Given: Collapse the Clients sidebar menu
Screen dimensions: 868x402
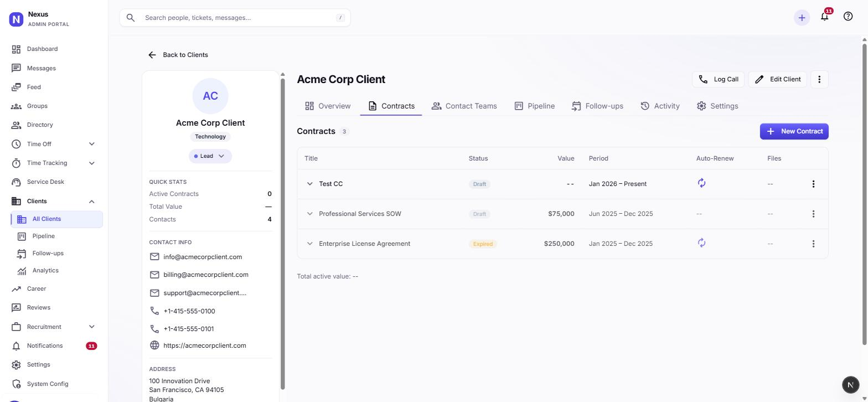Looking at the screenshot, I should tap(92, 201).
